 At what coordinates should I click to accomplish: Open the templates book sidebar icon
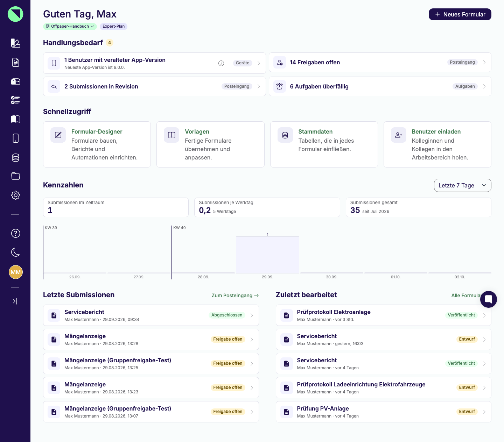click(15, 119)
